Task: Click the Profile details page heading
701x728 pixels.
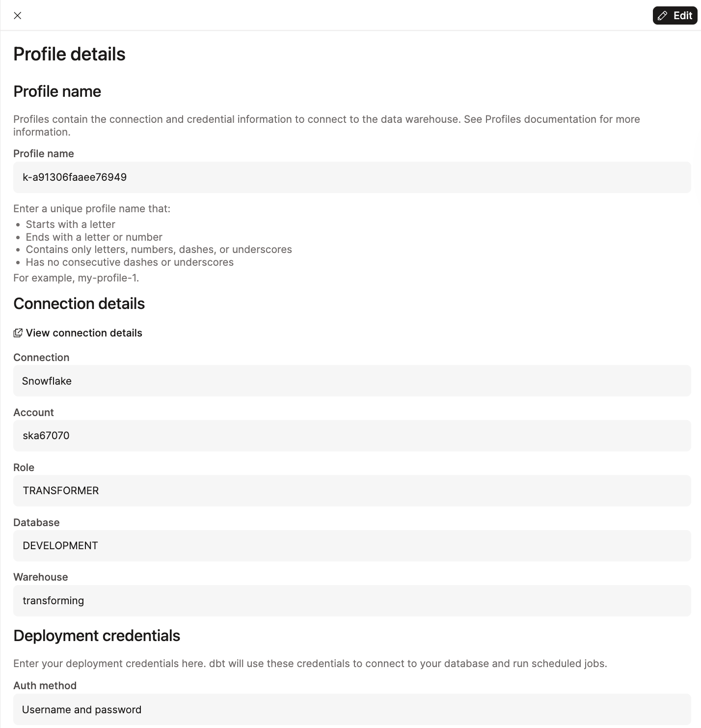Action: 70,54
